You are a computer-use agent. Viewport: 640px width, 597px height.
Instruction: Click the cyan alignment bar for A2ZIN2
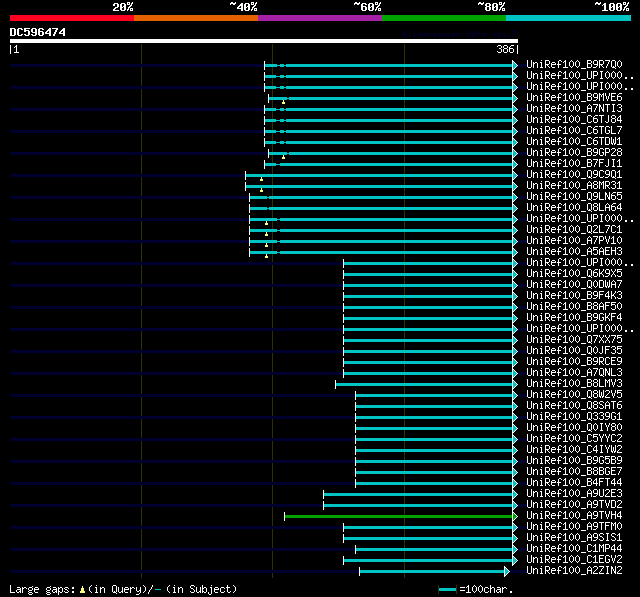[x=432, y=572]
